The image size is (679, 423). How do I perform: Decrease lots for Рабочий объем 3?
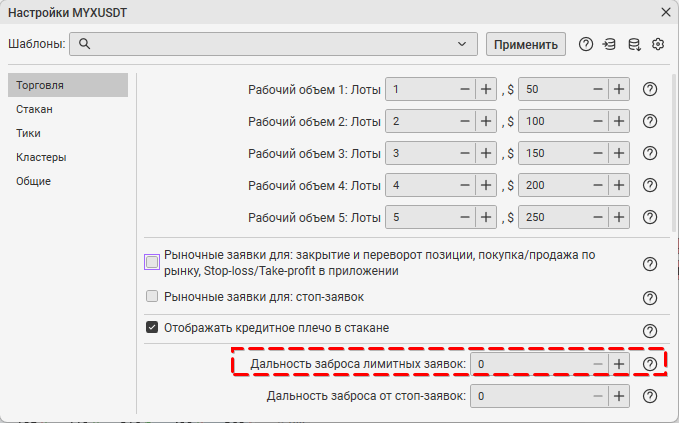tap(465, 153)
